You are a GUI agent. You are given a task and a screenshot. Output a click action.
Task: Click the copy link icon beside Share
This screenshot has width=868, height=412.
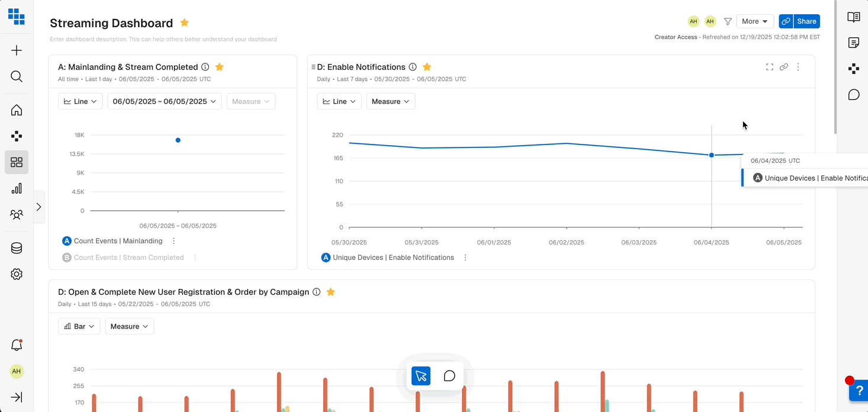pyautogui.click(x=786, y=21)
